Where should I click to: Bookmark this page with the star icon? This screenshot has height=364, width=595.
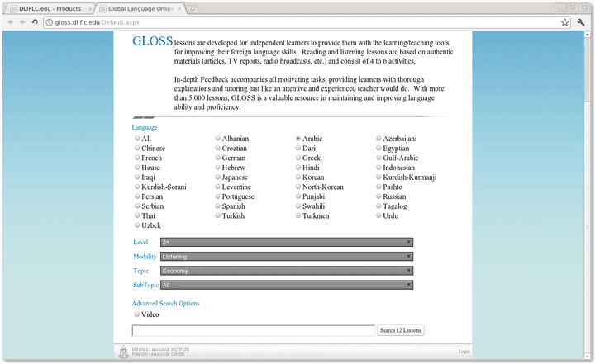click(564, 22)
